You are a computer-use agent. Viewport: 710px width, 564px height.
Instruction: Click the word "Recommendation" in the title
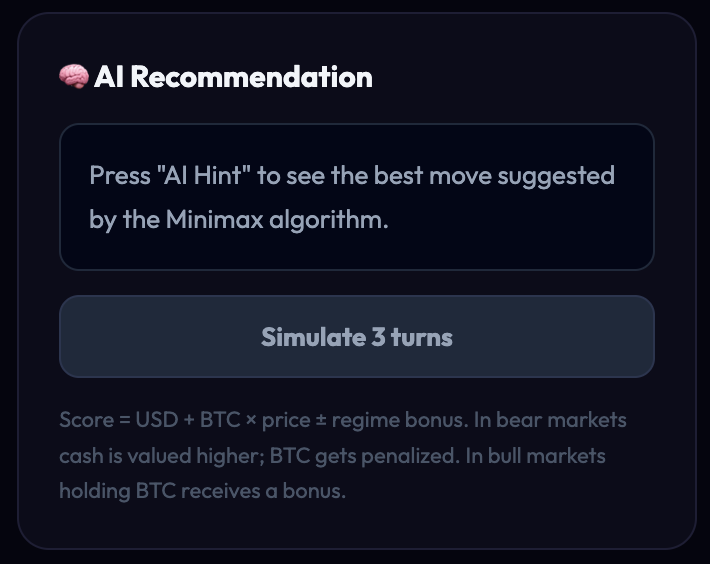(251, 77)
